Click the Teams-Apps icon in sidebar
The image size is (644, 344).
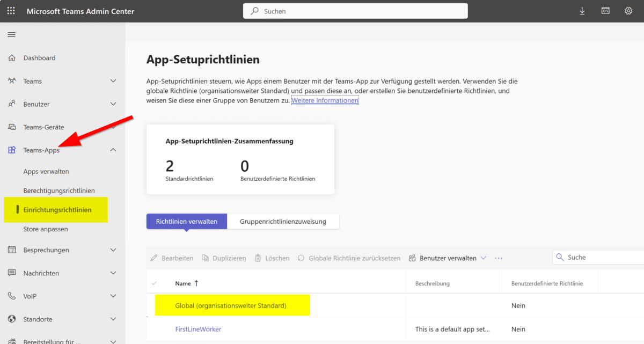click(x=12, y=150)
